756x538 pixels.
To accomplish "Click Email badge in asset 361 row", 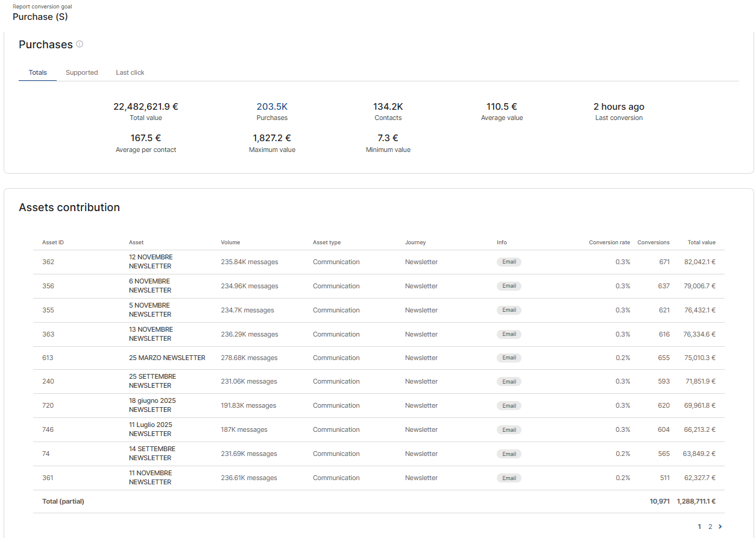I will pos(509,478).
